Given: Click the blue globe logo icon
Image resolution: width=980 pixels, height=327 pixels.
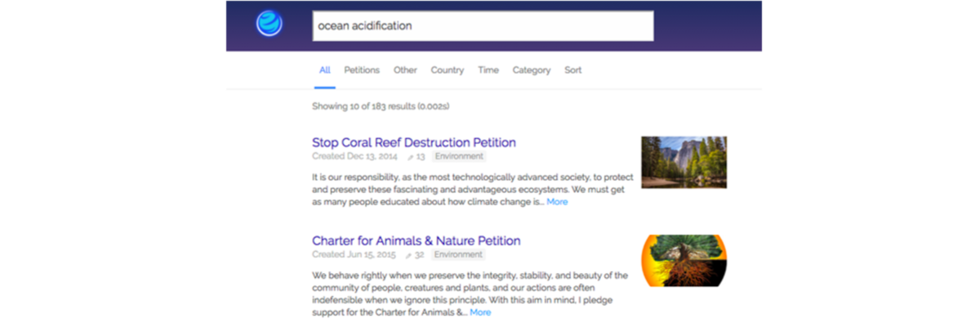Looking at the screenshot, I should tap(269, 24).
